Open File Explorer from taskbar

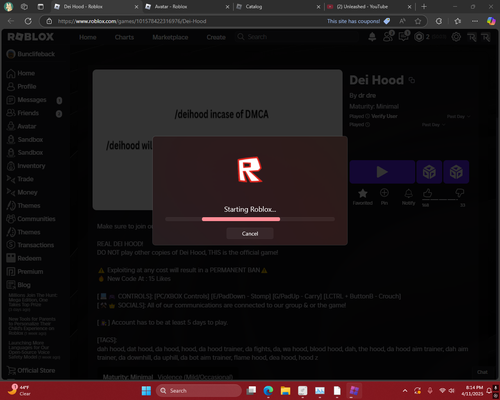[x=285, y=391]
